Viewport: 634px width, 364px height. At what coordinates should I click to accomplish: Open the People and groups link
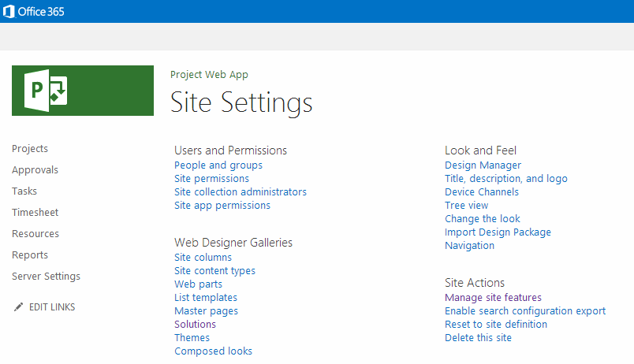click(x=218, y=165)
